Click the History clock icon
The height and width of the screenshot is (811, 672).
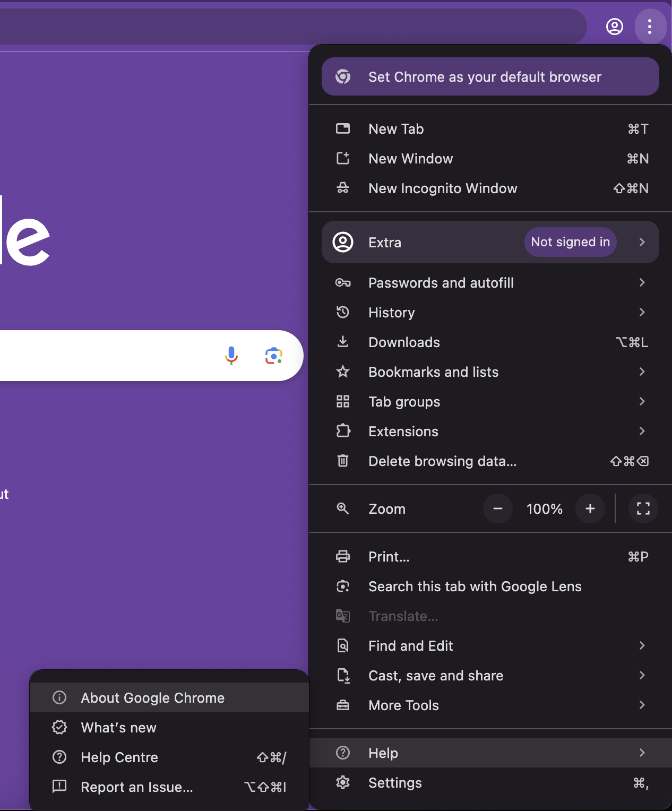343,312
